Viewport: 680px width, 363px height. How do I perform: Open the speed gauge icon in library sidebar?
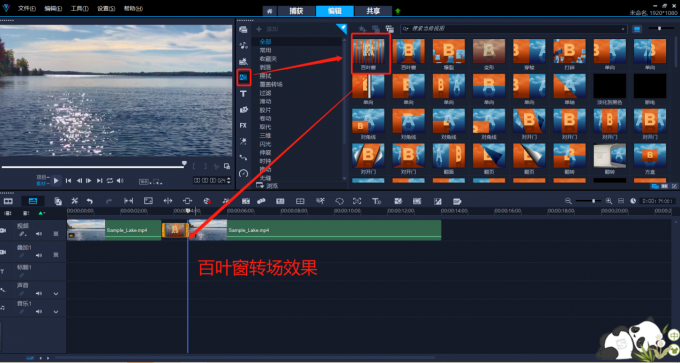(x=243, y=173)
